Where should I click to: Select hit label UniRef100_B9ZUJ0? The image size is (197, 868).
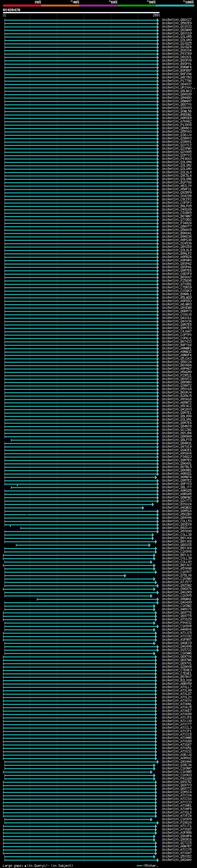[177, 528]
